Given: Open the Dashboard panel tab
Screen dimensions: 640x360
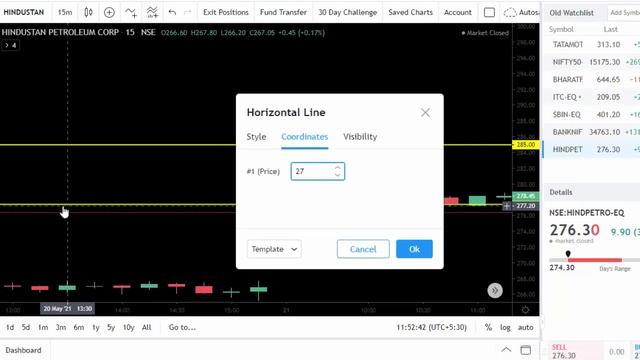Looking at the screenshot, I should [23, 350].
